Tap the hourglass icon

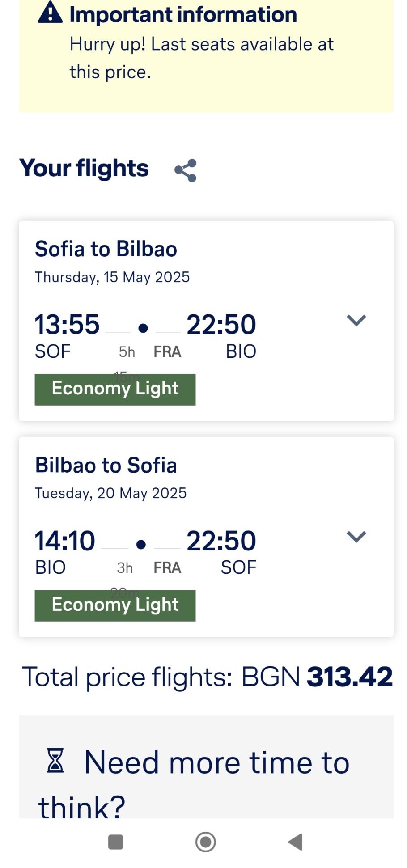coord(55,761)
